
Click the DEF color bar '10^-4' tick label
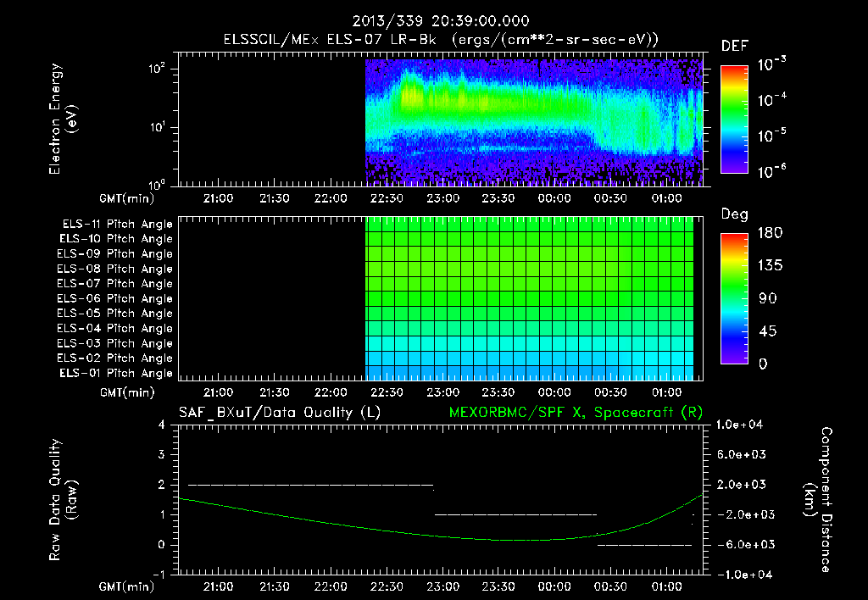point(771,100)
